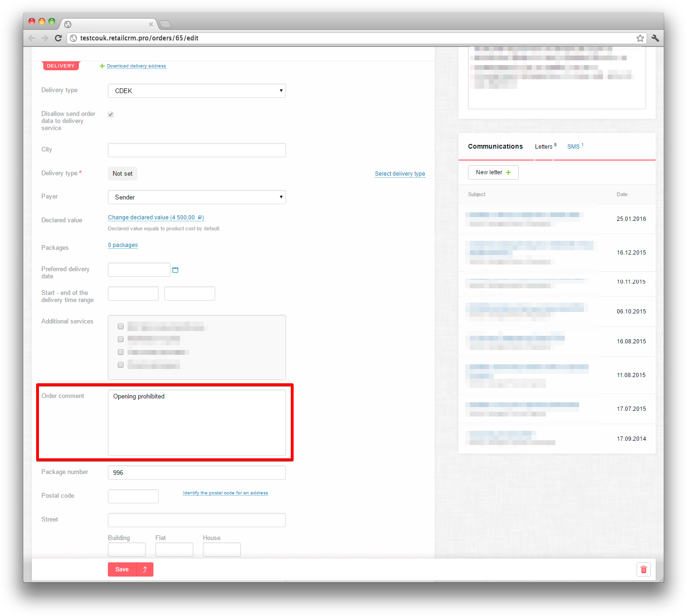Click the address bar URL
The height and width of the screenshot is (616, 687).
tap(139, 38)
